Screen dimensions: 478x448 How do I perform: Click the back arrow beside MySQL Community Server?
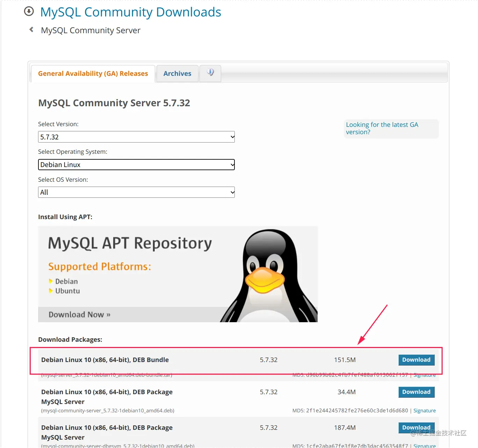coord(31,30)
